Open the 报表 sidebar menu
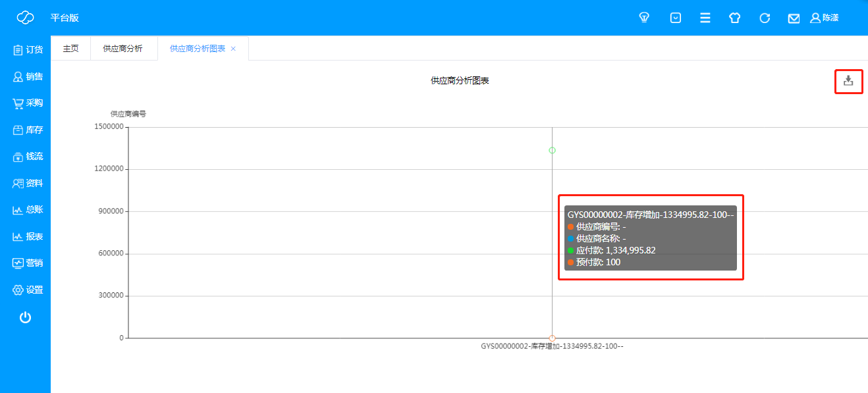 coord(28,236)
